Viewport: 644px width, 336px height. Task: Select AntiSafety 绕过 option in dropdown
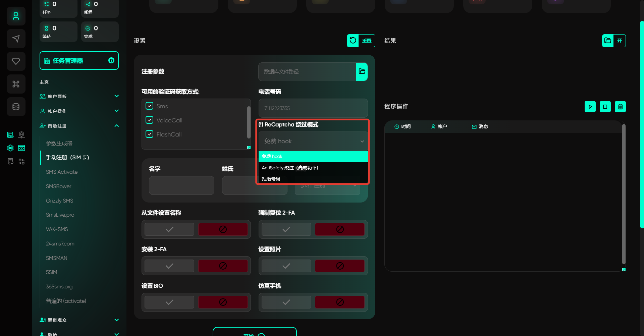click(x=290, y=168)
